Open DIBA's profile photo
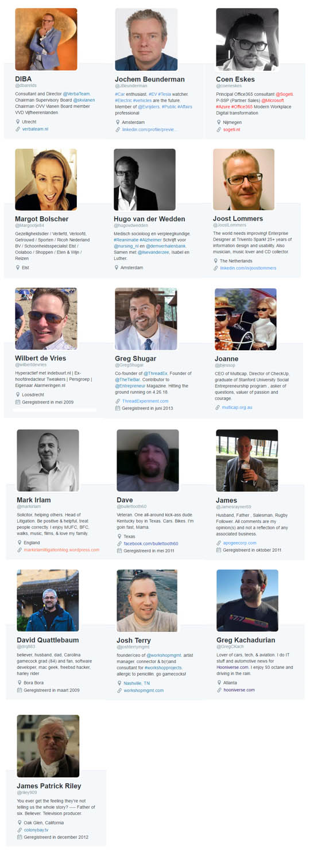Screen dimensions: 314x868 point(46,39)
